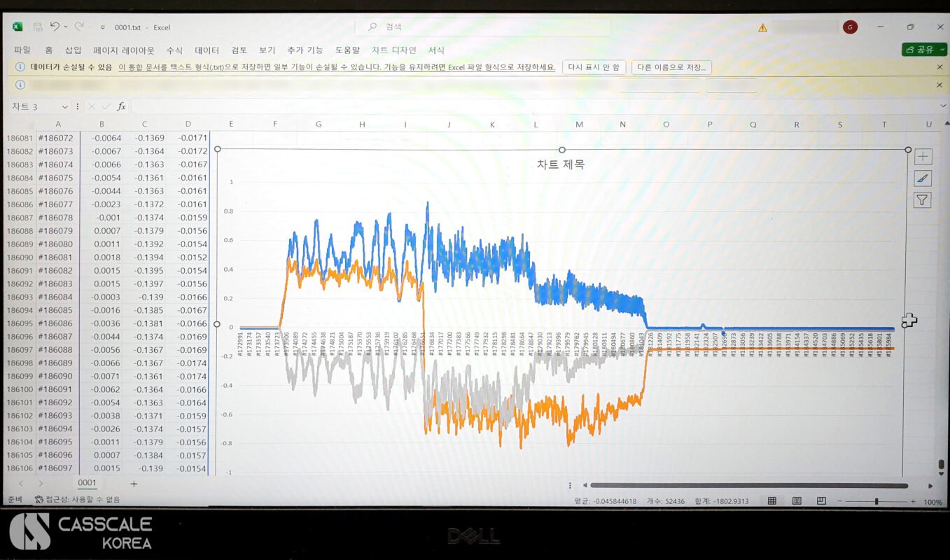Image resolution: width=950 pixels, height=560 pixels.
Task: Click the Undo arrow icon
Action: click(x=55, y=27)
